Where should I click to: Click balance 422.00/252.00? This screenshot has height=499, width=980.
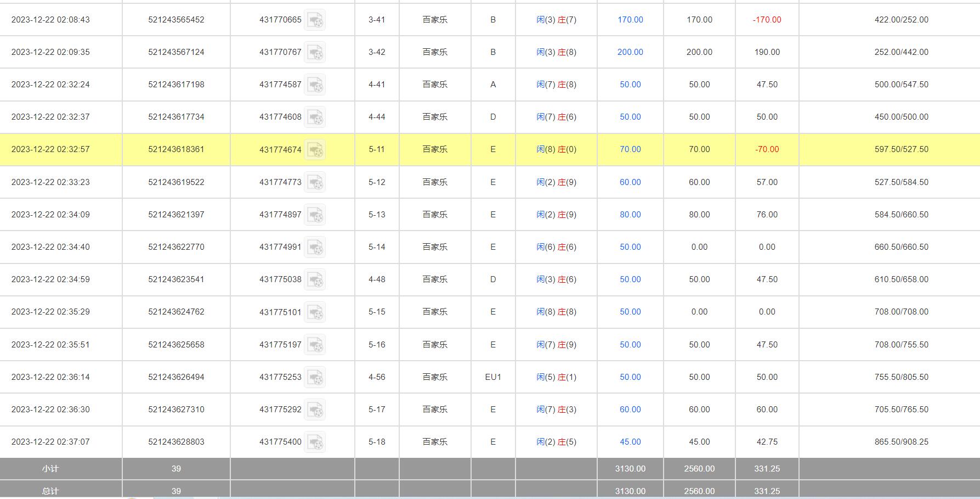click(x=902, y=20)
